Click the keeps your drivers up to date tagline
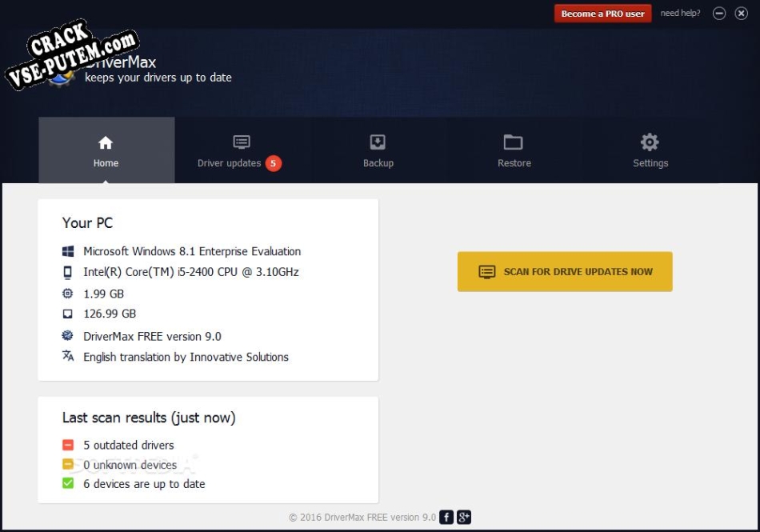This screenshot has height=532, width=760. pos(158,78)
